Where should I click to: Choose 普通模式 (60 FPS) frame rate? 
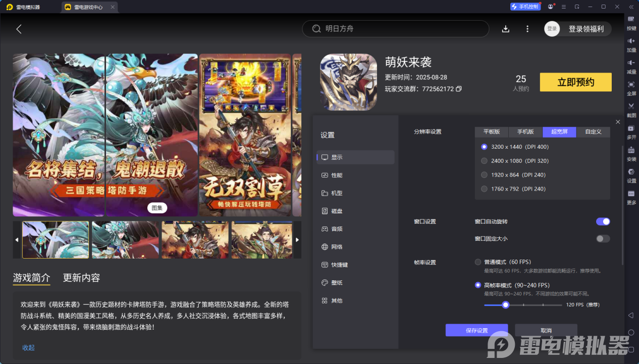(478, 262)
